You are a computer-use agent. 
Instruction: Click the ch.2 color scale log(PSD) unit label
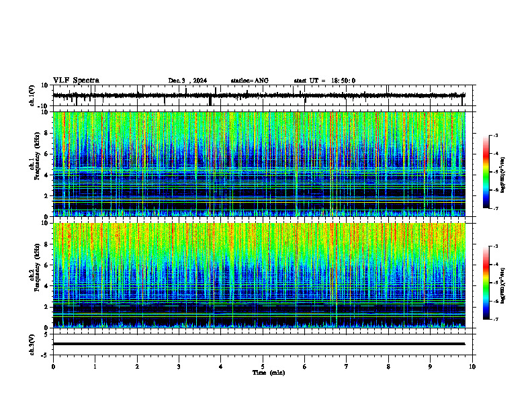[x=503, y=285]
